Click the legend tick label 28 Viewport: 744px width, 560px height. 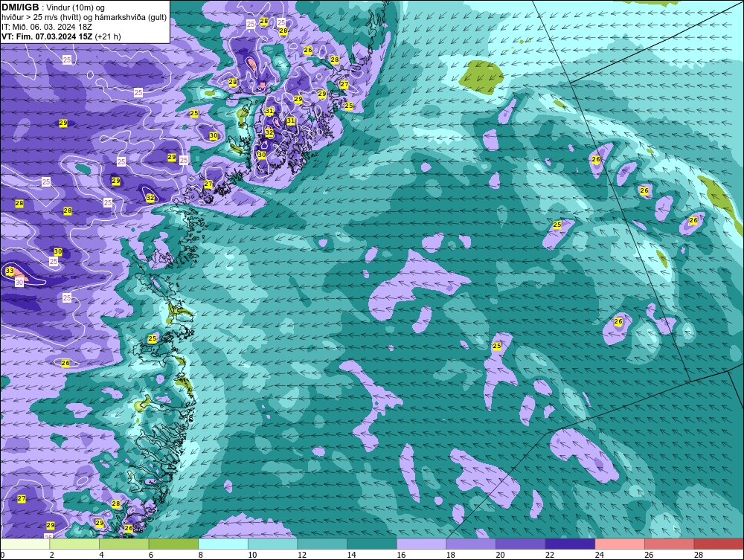click(699, 555)
